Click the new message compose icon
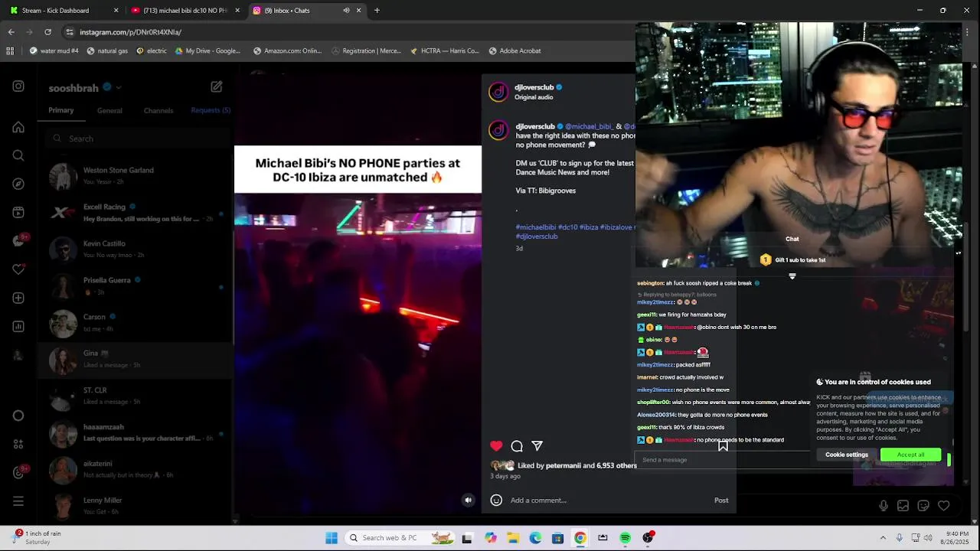Screen dimensions: 980x551 [x=217, y=87]
